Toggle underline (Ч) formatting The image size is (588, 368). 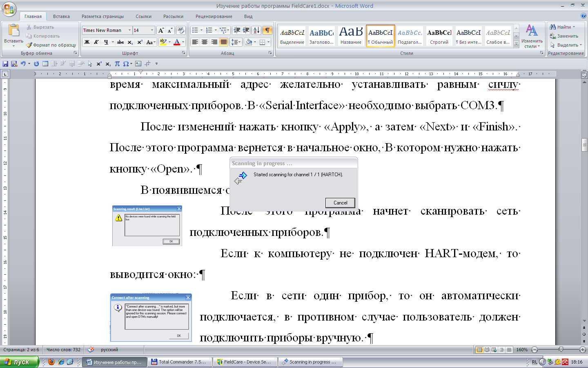point(106,42)
